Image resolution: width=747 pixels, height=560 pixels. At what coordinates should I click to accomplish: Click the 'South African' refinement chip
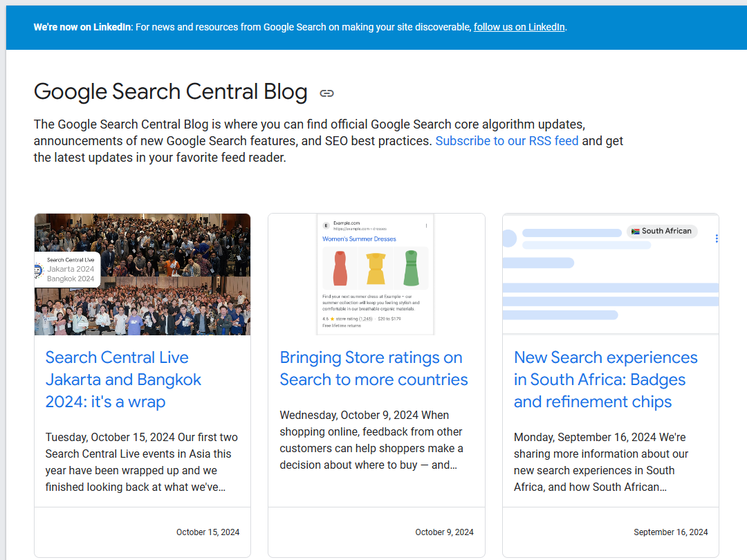[662, 231]
